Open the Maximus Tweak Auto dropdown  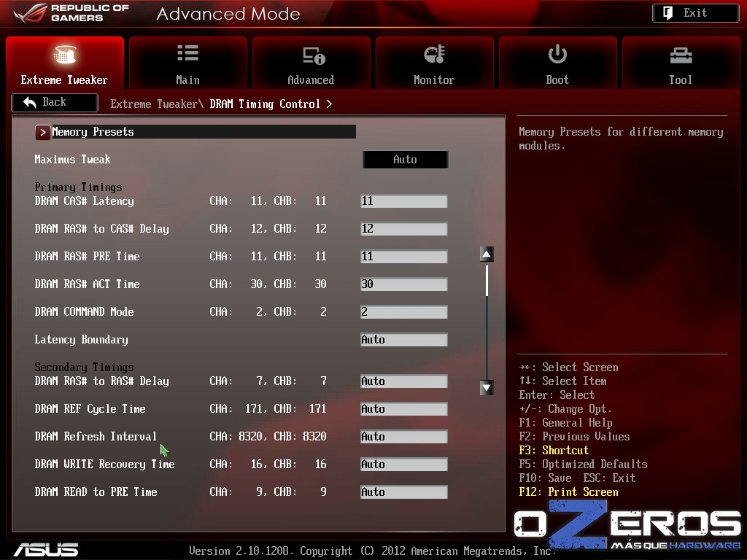point(406,160)
